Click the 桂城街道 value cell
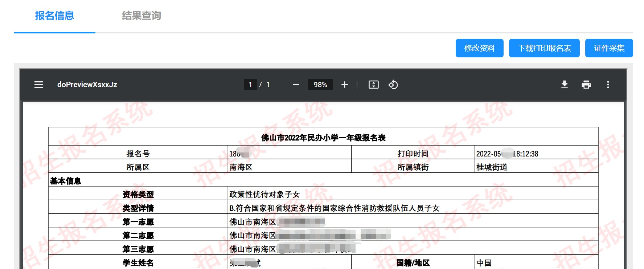 (492, 167)
